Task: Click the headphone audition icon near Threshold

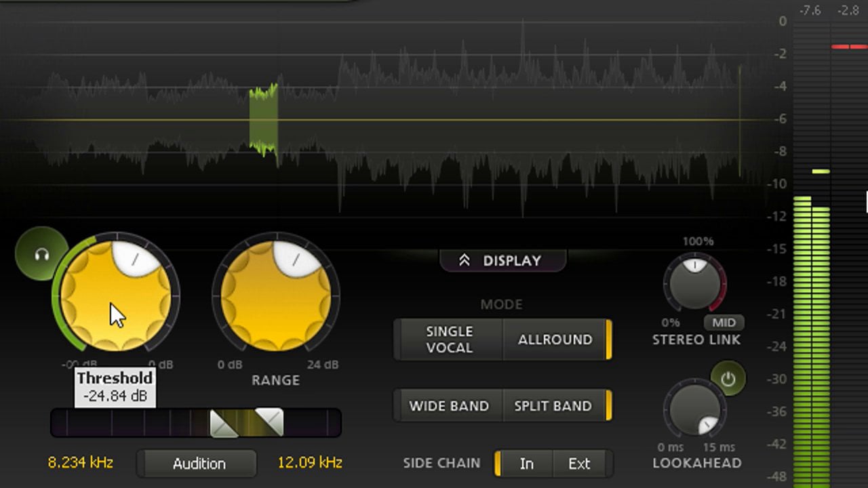Action: (x=41, y=255)
